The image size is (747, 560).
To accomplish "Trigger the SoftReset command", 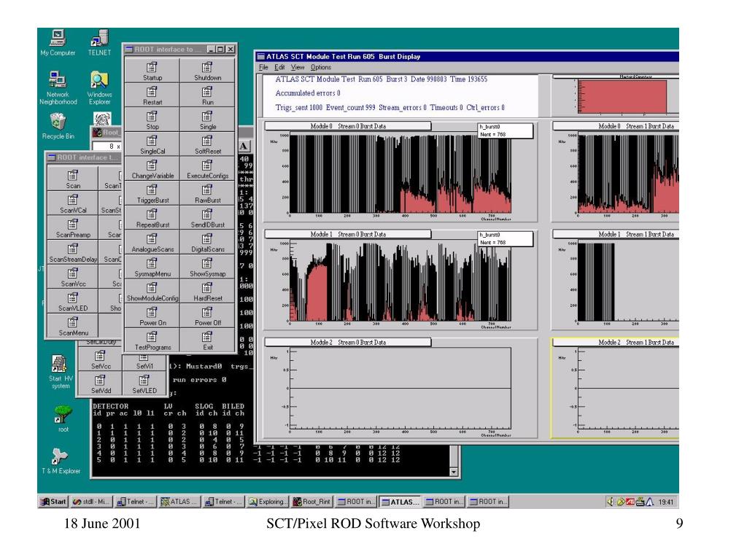I will click(x=207, y=144).
